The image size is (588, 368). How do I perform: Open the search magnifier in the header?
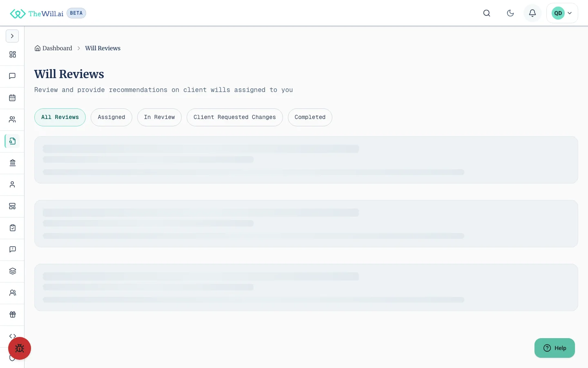click(x=487, y=13)
